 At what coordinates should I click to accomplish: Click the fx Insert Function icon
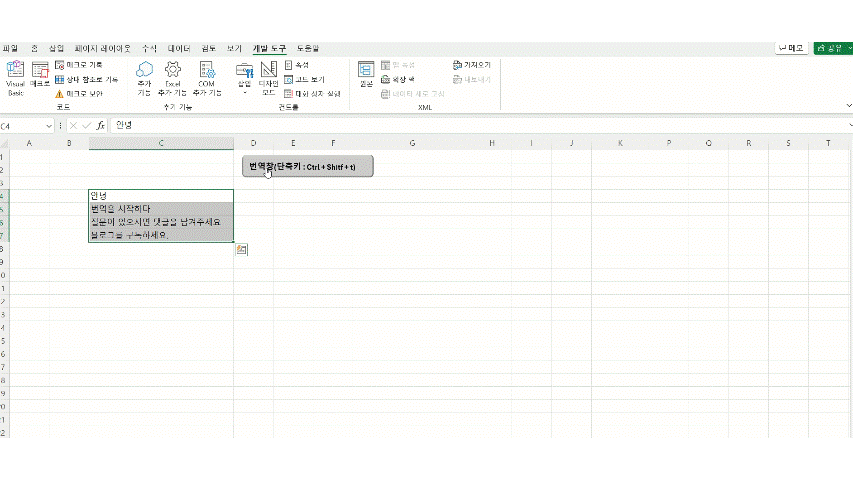point(101,126)
